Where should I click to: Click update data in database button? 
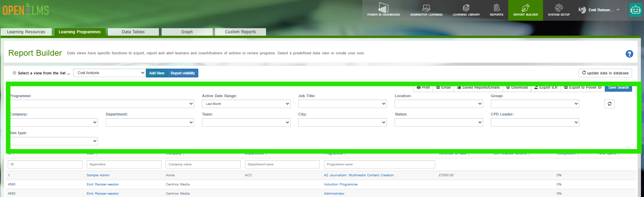(605, 73)
